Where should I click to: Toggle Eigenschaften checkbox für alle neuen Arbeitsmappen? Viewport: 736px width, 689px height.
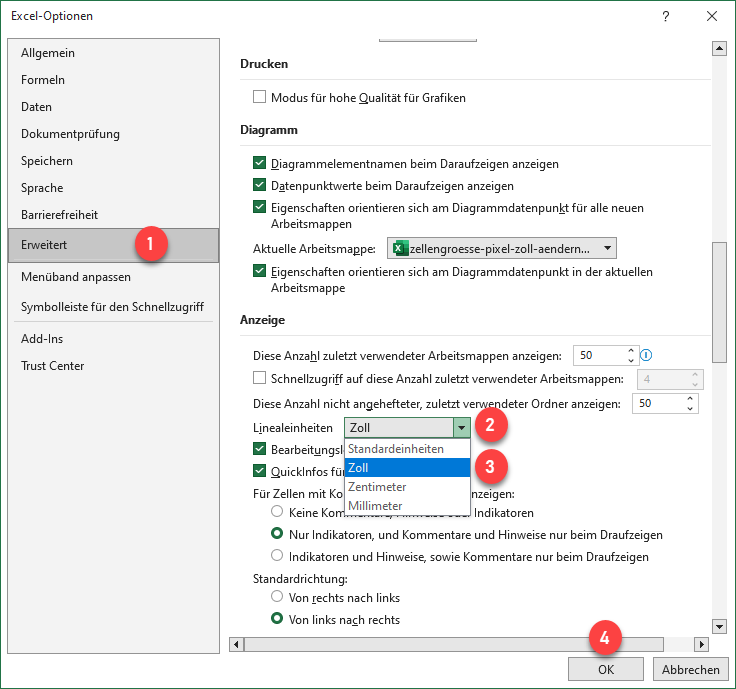(x=260, y=207)
